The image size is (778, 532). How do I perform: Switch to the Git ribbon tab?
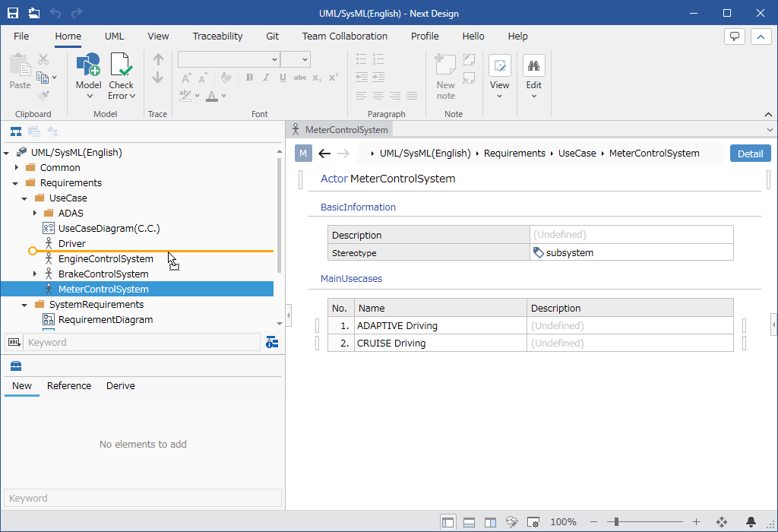click(x=273, y=36)
